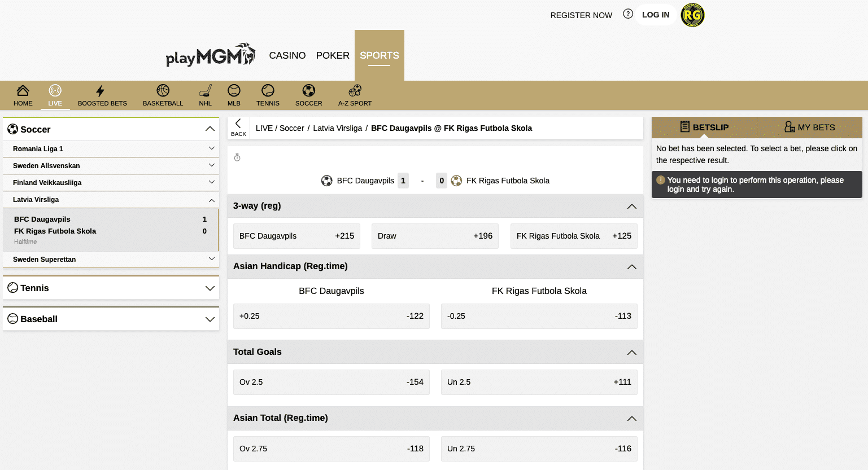Image resolution: width=868 pixels, height=470 pixels.
Task: Expand Romania Liga 1 league
Action: [x=212, y=148]
